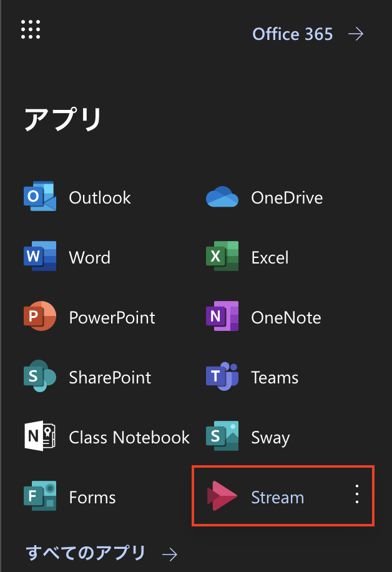Open the Stream app icon
The height and width of the screenshot is (572, 392).
pyautogui.click(x=222, y=496)
